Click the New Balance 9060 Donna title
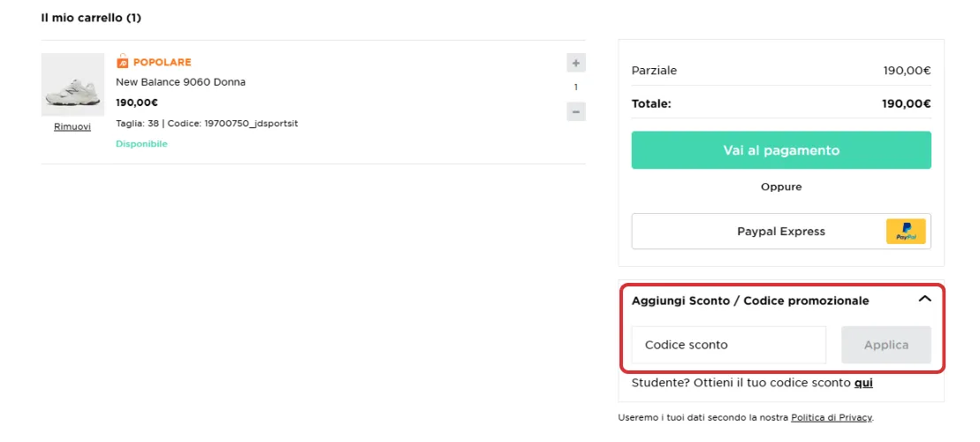The width and height of the screenshot is (980, 442). tap(180, 82)
